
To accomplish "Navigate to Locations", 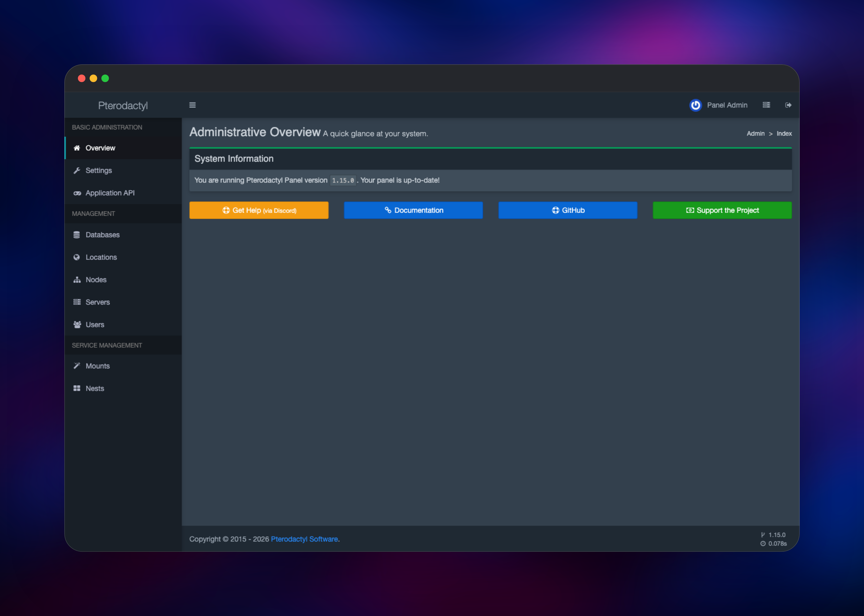I will coord(123,257).
